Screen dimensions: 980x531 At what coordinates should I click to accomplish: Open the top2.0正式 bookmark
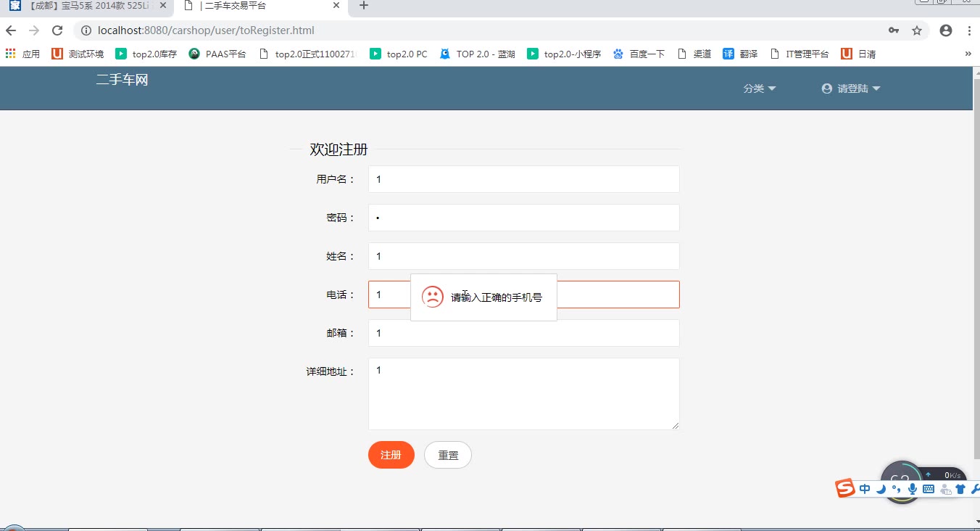click(308, 54)
